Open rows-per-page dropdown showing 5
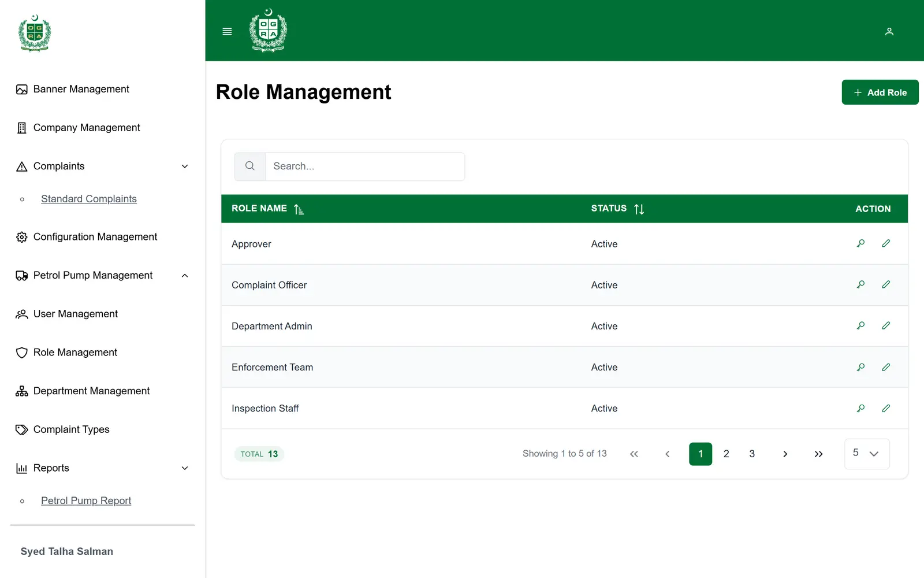The height and width of the screenshot is (578, 924). pyautogui.click(x=867, y=454)
